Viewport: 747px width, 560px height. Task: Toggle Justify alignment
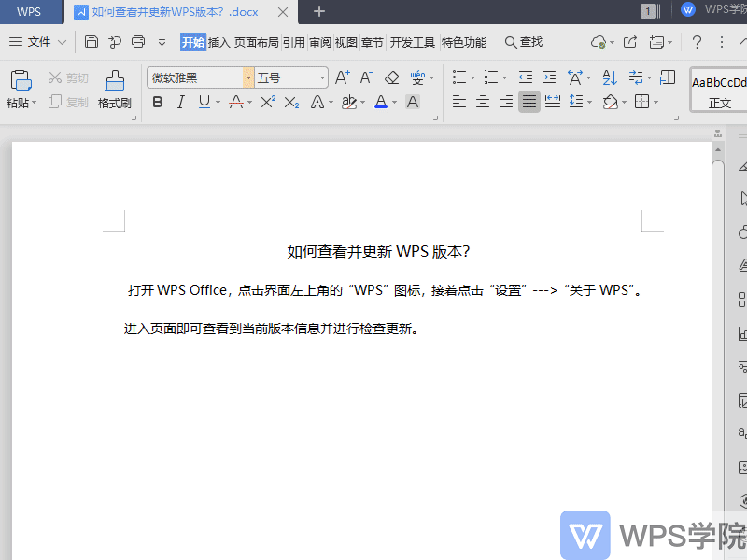coord(529,102)
